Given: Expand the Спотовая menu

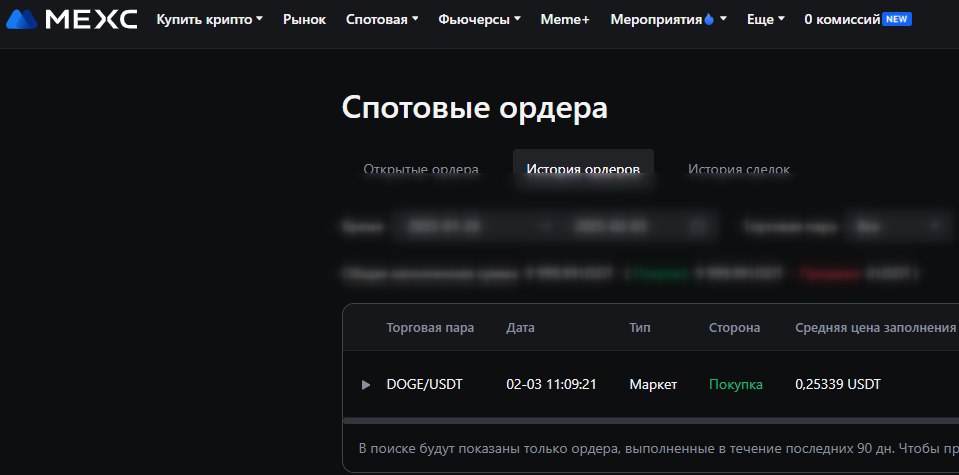Looking at the screenshot, I should pyautogui.click(x=382, y=20).
